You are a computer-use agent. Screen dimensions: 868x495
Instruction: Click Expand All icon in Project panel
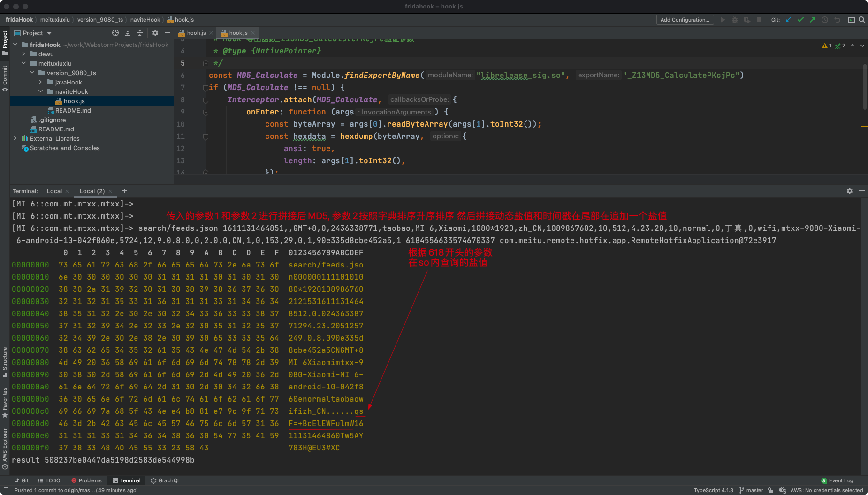[x=128, y=33]
